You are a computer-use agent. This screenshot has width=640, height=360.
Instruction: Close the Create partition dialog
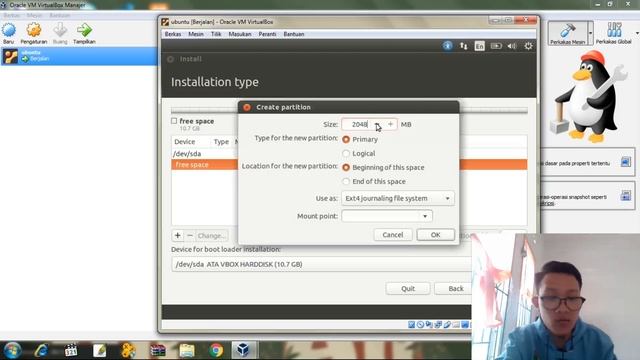[247, 107]
